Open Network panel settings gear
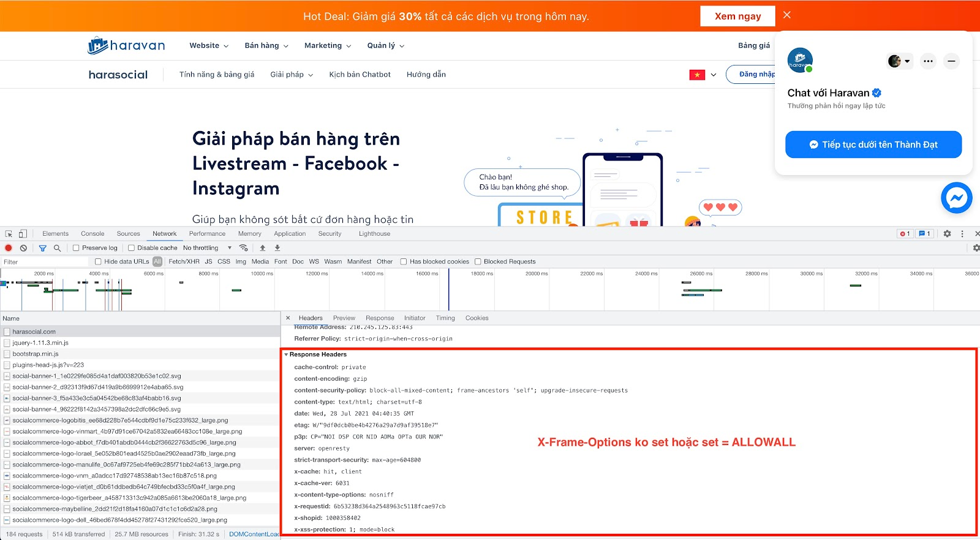 [976, 248]
